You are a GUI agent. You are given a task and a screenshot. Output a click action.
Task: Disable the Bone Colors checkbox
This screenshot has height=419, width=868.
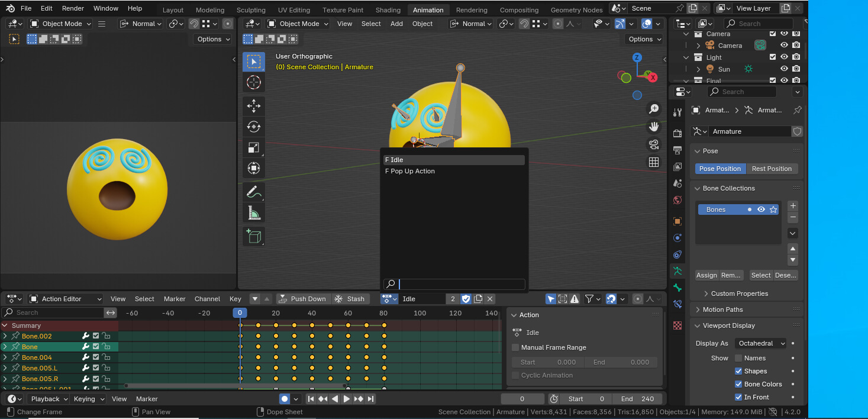click(x=738, y=384)
